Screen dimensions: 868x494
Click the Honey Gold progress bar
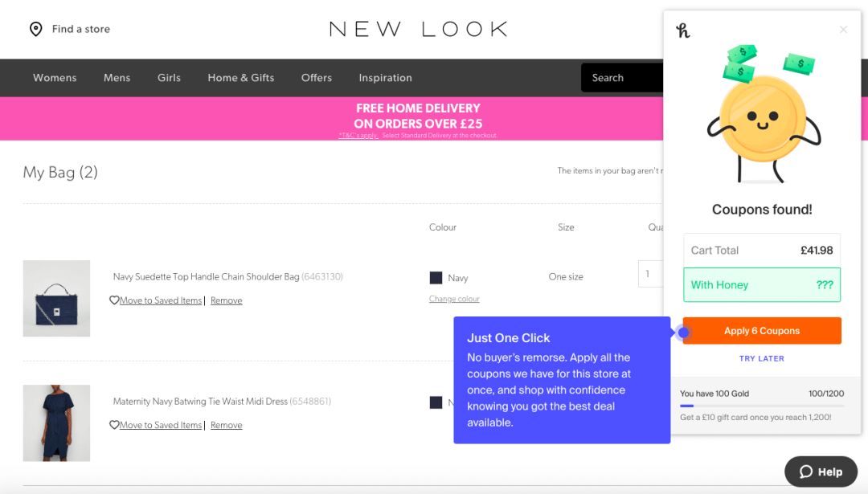coord(762,406)
